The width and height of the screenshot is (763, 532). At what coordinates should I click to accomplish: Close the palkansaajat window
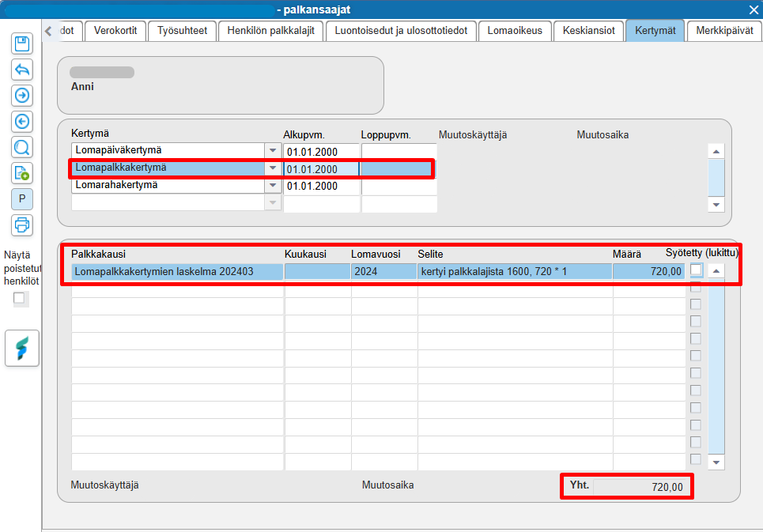754,9
